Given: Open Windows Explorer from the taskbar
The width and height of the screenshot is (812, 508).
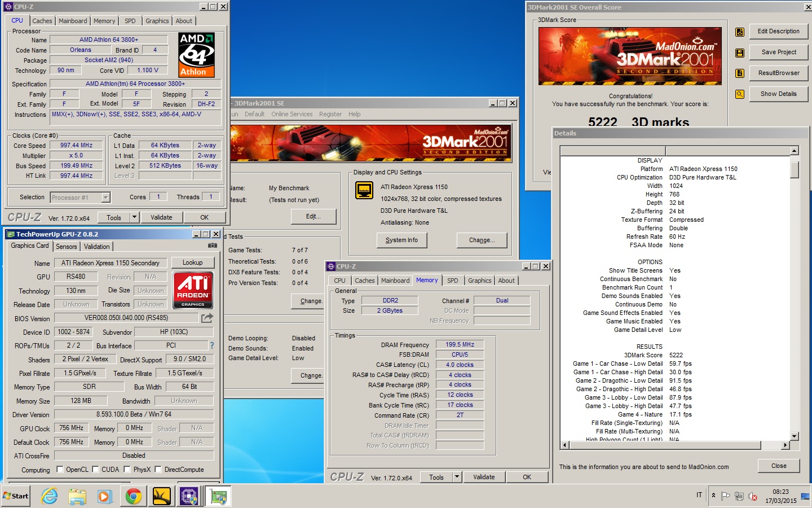Looking at the screenshot, I should coord(77,496).
